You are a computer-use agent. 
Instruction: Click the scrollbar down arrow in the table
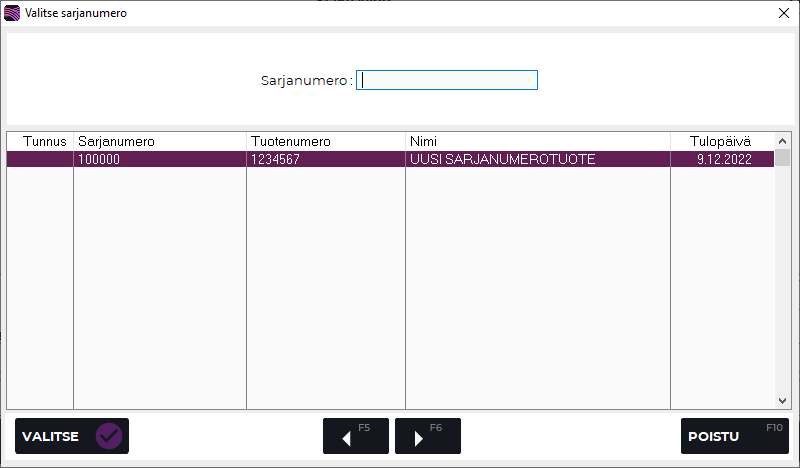click(x=783, y=400)
